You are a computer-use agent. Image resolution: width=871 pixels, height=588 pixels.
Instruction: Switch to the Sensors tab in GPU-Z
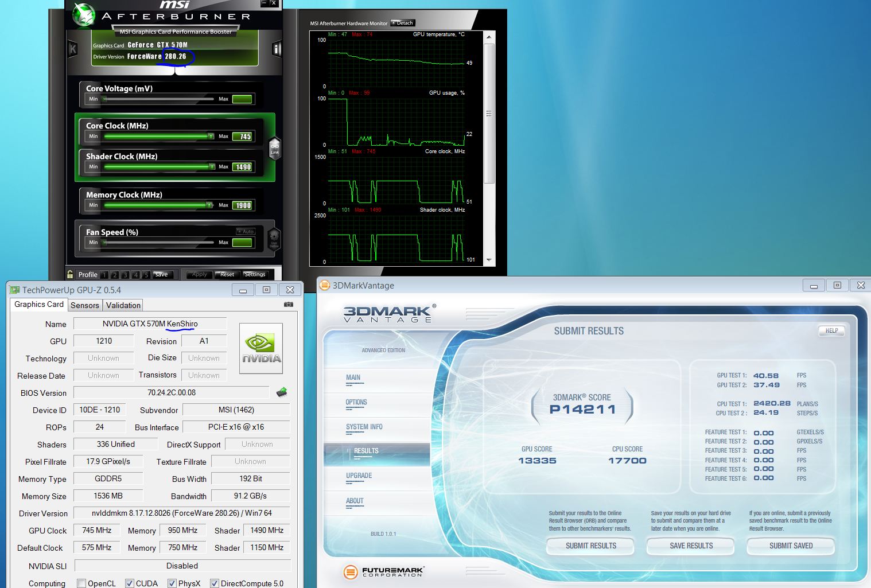click(85, 306)
